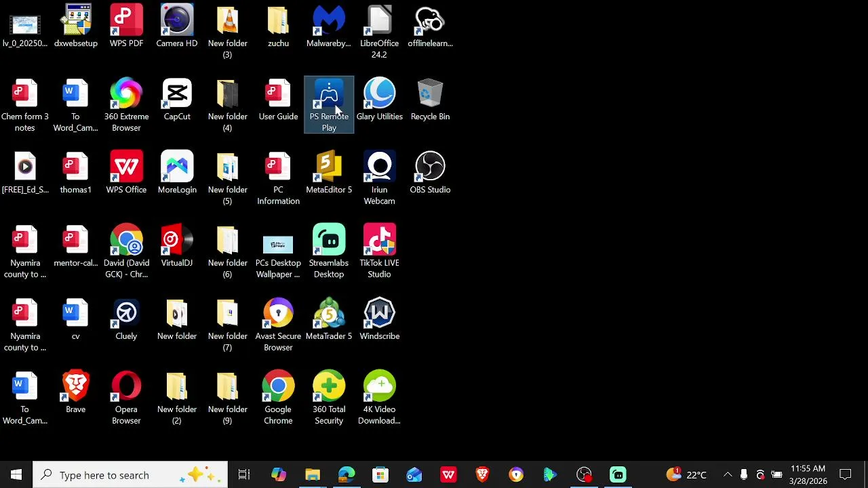Select the CapCut desktop shortcut

(177, 99)
